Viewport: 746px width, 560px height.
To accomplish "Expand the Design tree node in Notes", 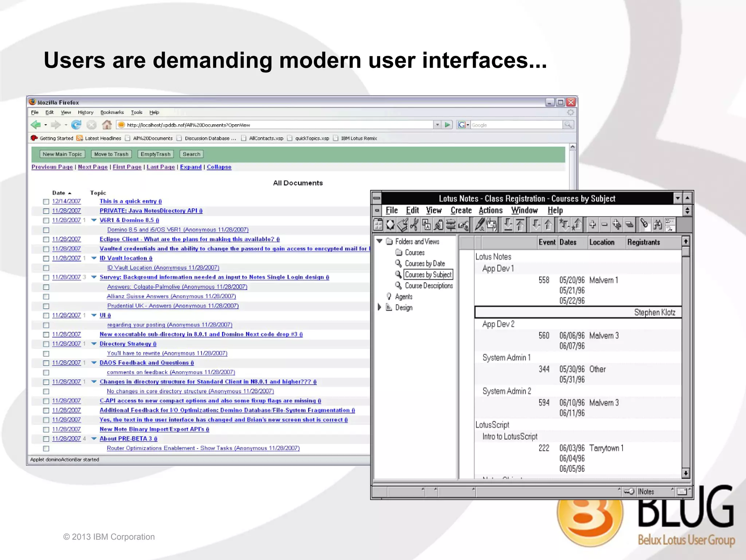I will [380, 307].
